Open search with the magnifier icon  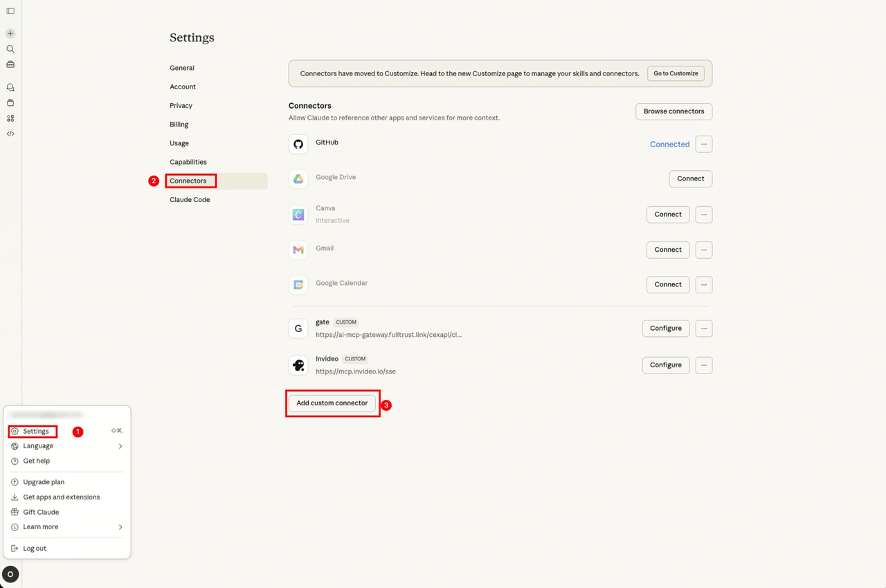(10, 49)
